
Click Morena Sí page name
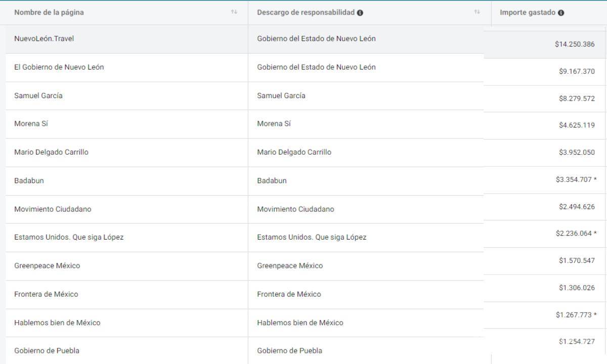[31, 124]
